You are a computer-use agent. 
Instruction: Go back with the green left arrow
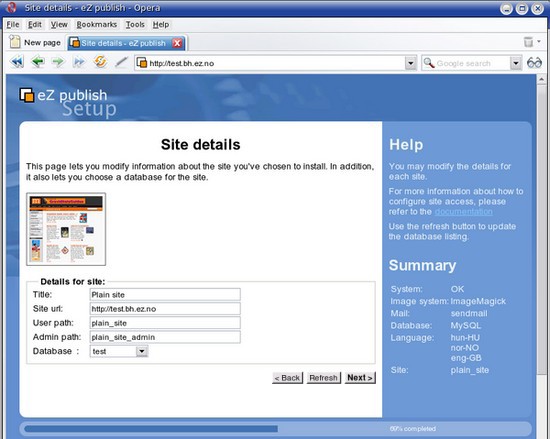point(38,62)
